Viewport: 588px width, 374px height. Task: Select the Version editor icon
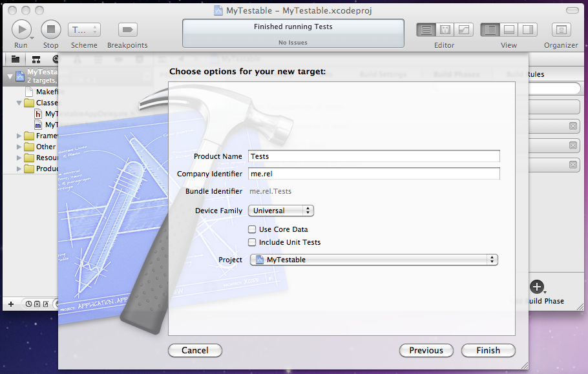pos(464,30)
